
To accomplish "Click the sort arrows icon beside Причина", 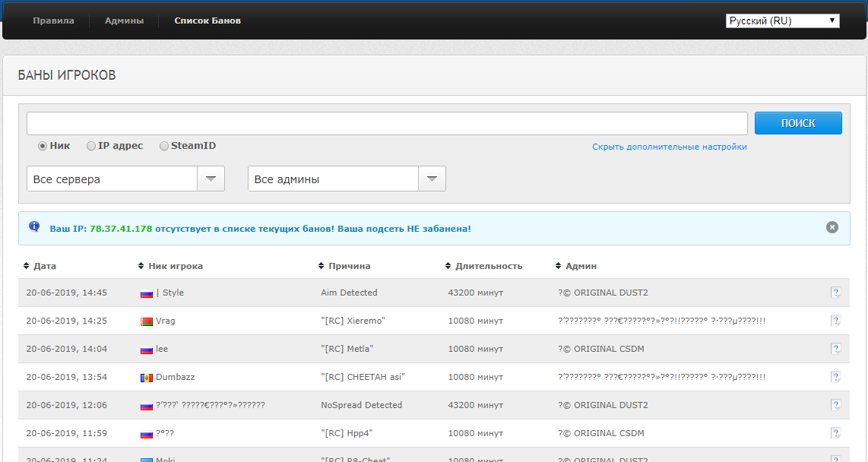I will point(321,266).
